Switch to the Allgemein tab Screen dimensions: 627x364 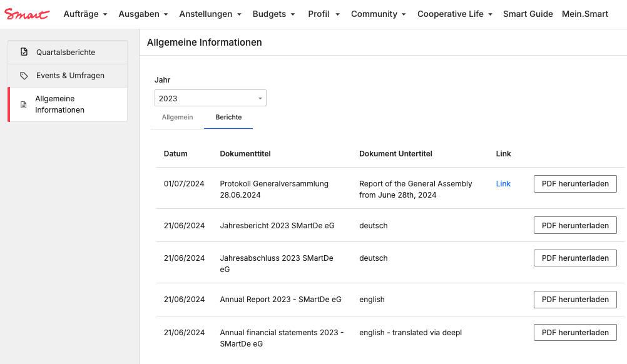pos(177,117)
